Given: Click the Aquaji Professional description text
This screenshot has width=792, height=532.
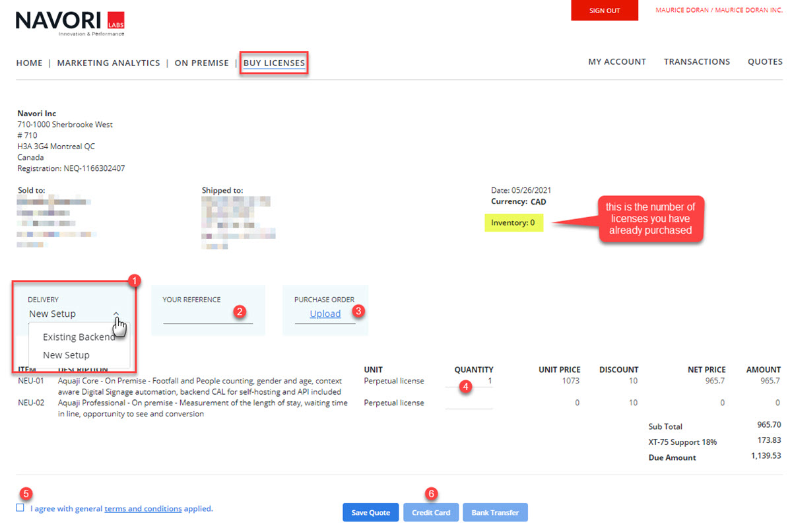Looking at the screenshot, I should (203, 409).
